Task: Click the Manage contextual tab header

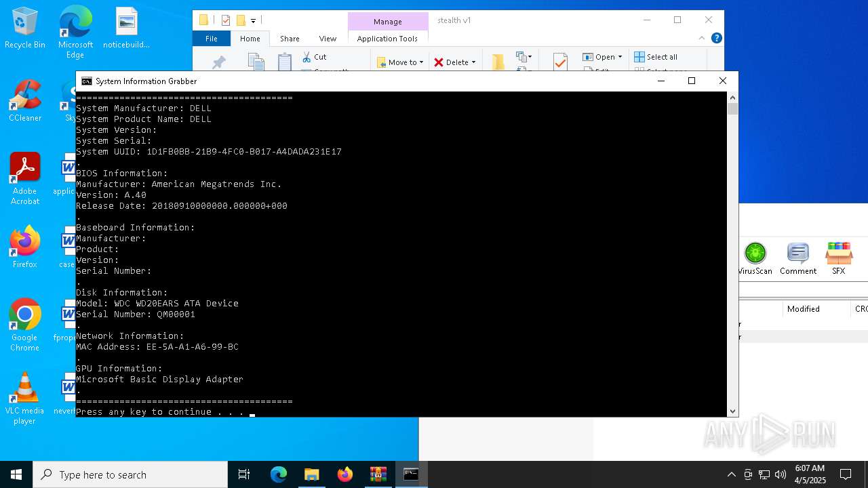Action: (x=388, y=22)
